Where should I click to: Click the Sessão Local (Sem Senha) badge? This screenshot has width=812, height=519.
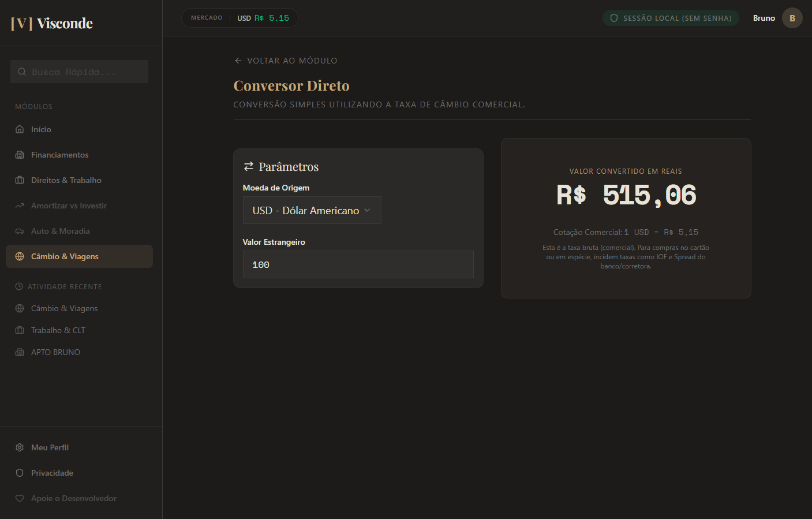(x=671, y=18)
